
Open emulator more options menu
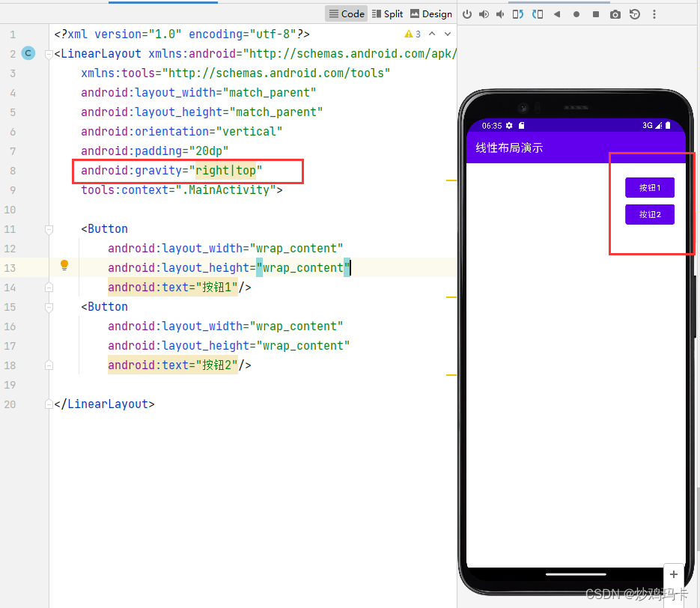pos(654,14)
